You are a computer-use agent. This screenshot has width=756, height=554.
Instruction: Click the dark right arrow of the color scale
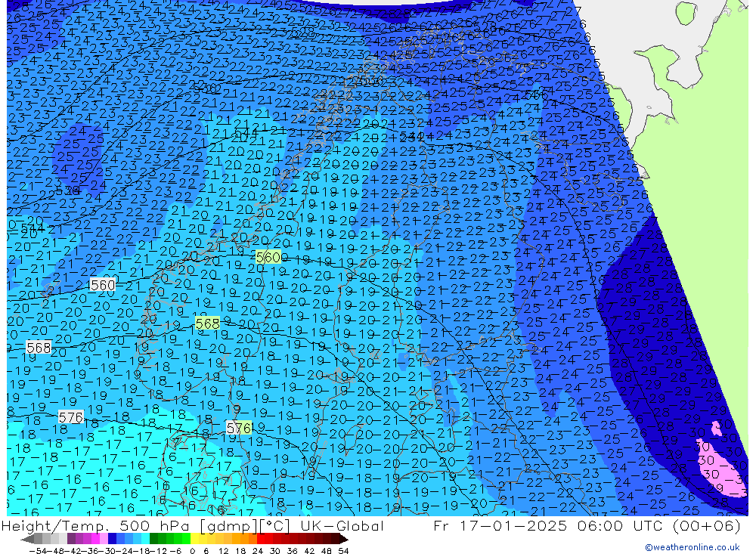[x=342, y=539]
